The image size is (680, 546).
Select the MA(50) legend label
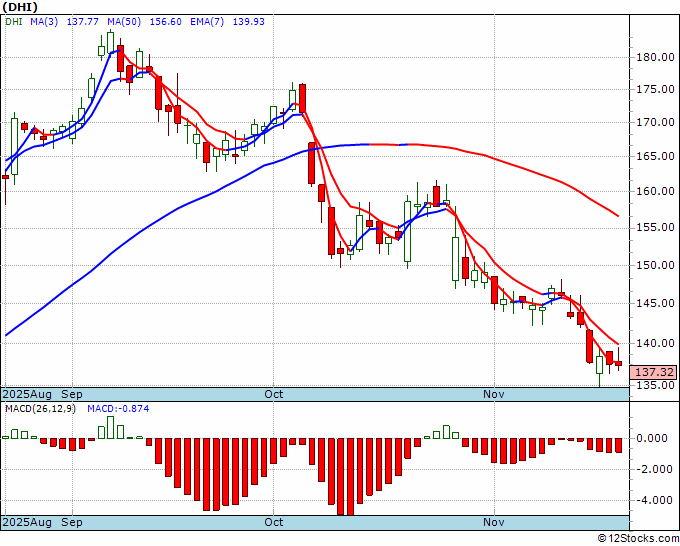[x=124, y=22]
